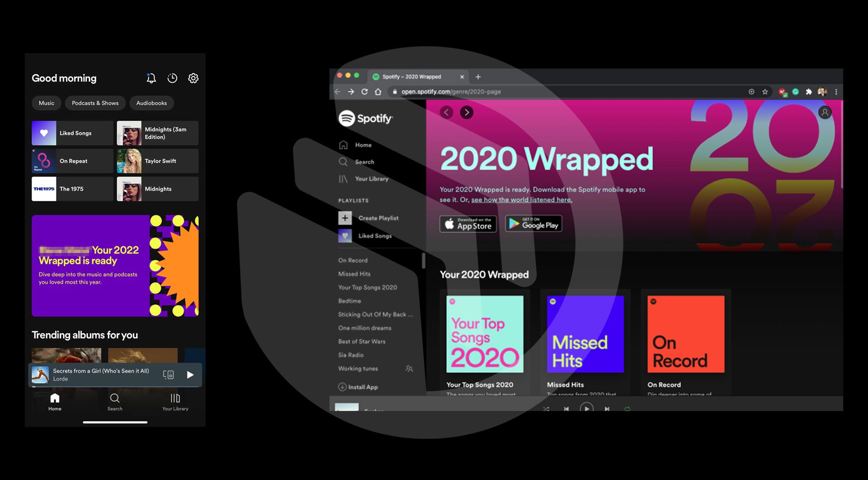Viewport: 868px width, 480px height.
Task: Click the browser home icon
Action: [x=378, y=92]
